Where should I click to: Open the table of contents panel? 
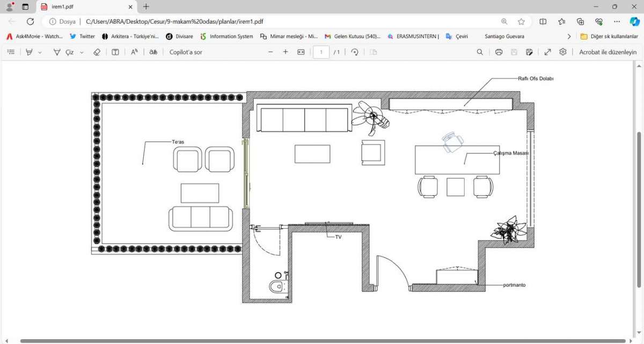tap(11, 52)
